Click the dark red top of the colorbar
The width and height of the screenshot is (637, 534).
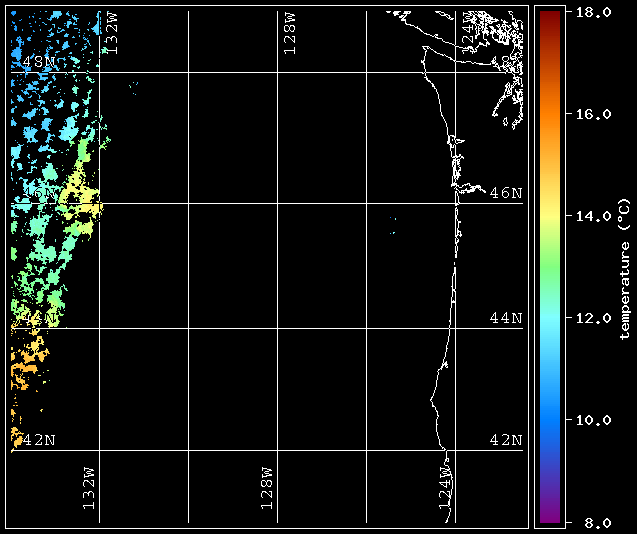tap(548, 15)
